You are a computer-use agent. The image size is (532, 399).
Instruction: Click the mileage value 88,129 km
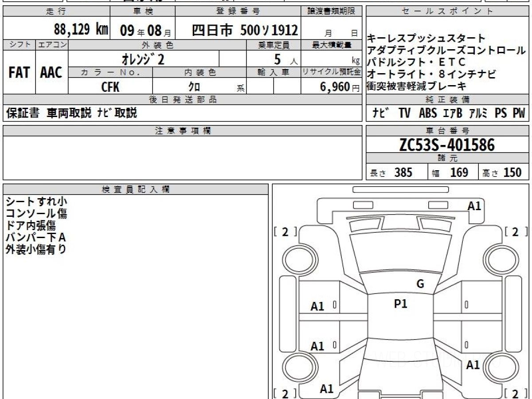click(81, 30)
